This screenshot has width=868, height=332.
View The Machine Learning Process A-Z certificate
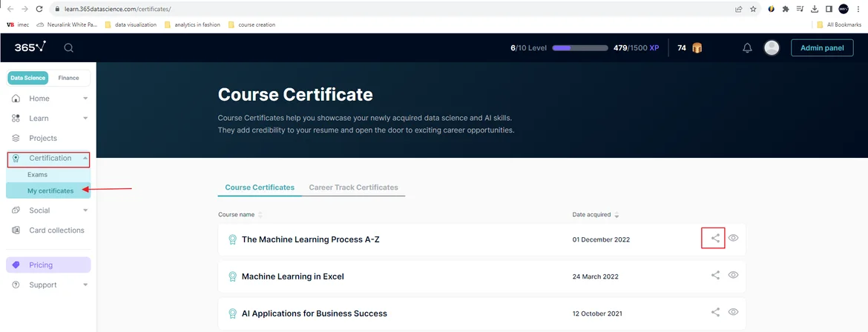(733, 239)
